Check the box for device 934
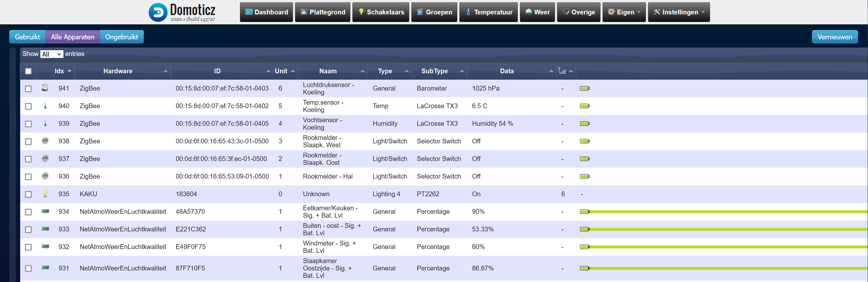The width and height of the screenshot is (868, 282). (x=28, y=212)
